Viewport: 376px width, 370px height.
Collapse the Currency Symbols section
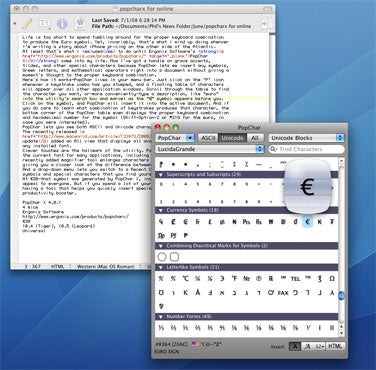coord(161,210)
